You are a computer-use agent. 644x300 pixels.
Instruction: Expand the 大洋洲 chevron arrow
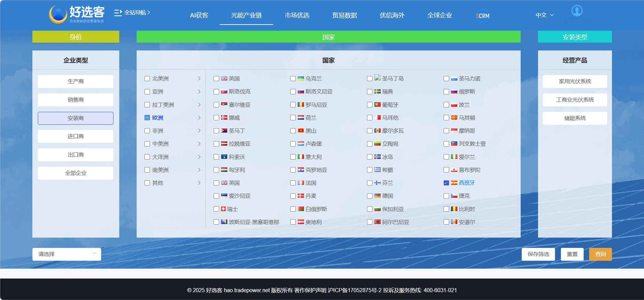pos(199,157)
